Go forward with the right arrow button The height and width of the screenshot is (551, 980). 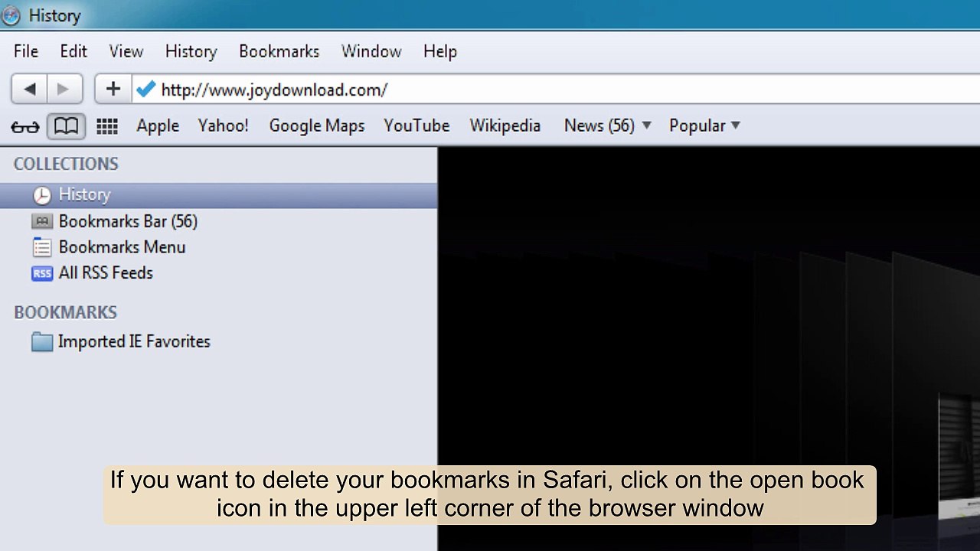pos(64,90)
